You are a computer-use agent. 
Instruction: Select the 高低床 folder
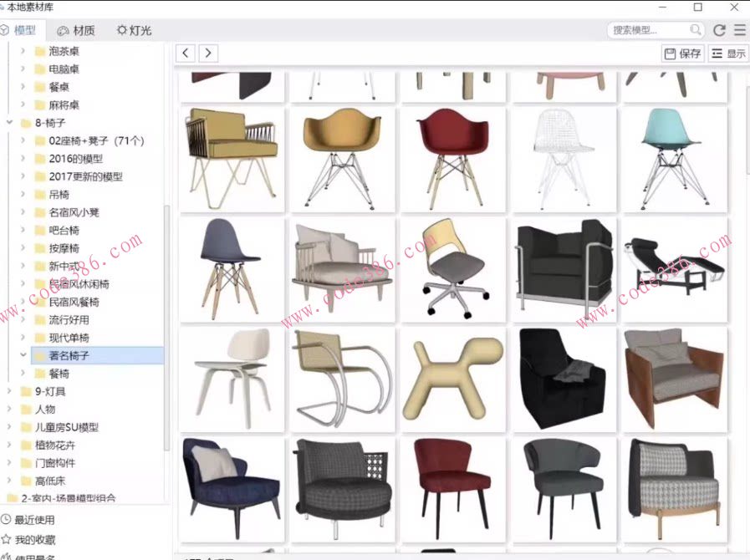(49, 481)
